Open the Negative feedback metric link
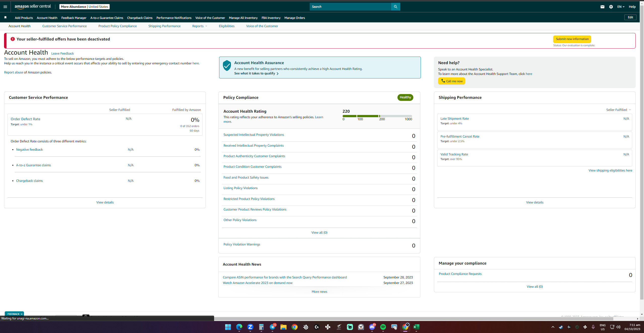The width and height of the screenshot is (644, 333). pos(29,150)
